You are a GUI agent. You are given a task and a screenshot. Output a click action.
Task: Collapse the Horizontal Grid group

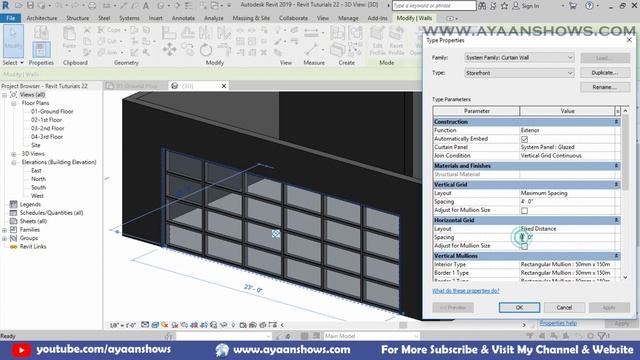pyautogui.click(x=616, y=220)
